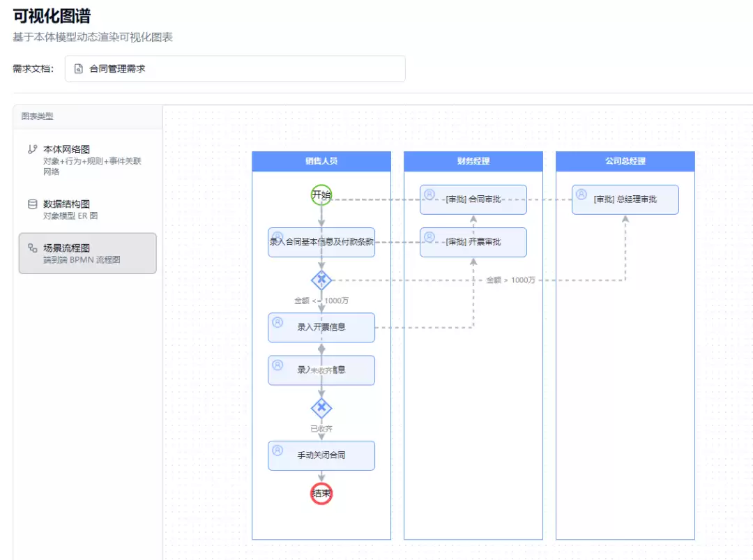Open the 合同管理需求 document selector

tap(235, 68)
